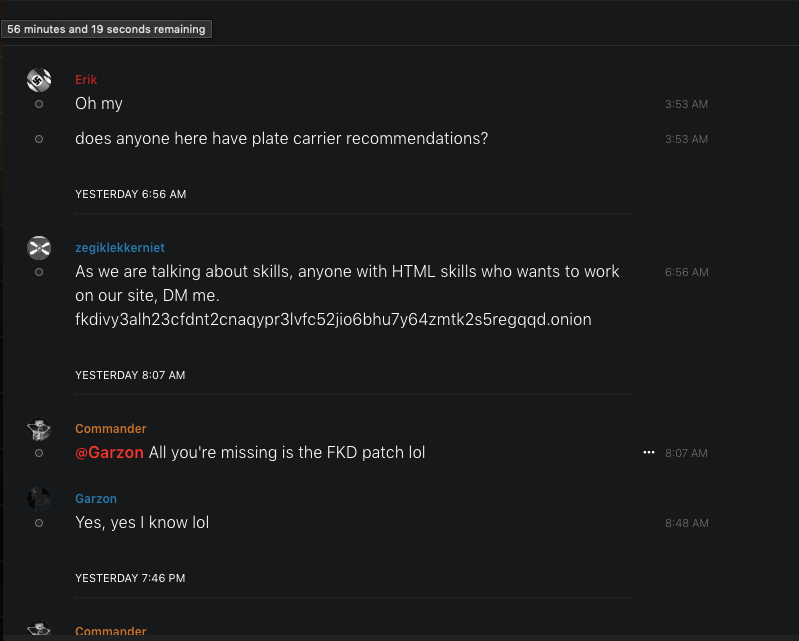Select the circle marker beside the HTML skills message
Viewport: 799px width, 641px height.
coord(39,272)
